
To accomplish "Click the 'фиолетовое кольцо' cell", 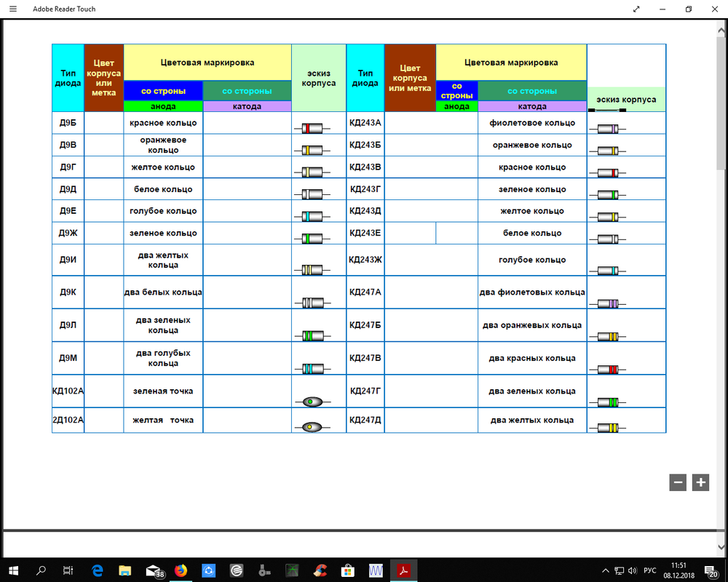I will tap(532, 123).
